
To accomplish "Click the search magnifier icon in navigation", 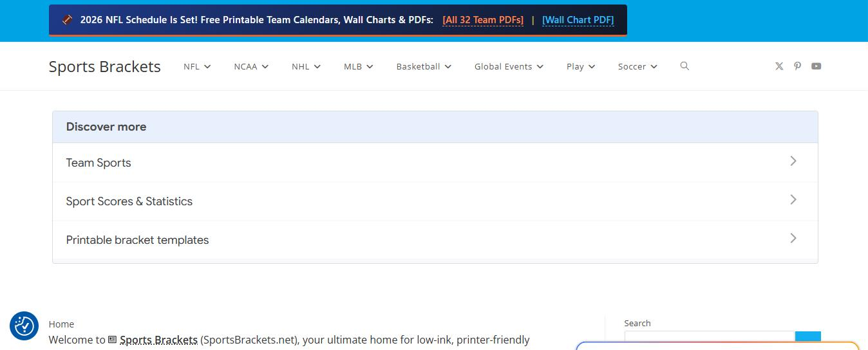I will (684, 66).
